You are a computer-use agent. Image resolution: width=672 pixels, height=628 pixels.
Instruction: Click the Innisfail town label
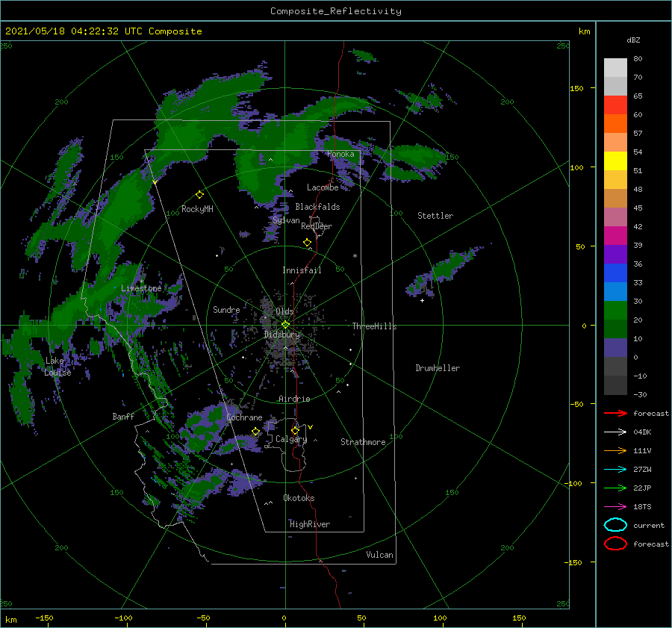tap(302, 270)
